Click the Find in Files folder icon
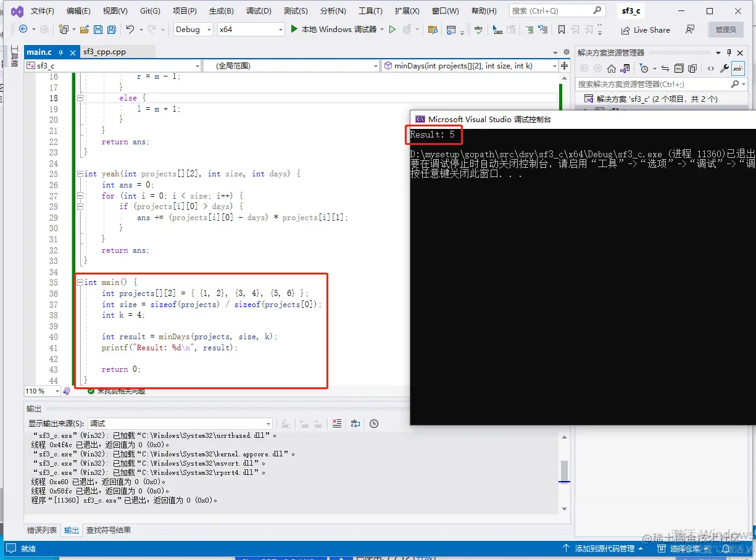The height and width of the screenshot is (560, 756). [x=433, y=29]
